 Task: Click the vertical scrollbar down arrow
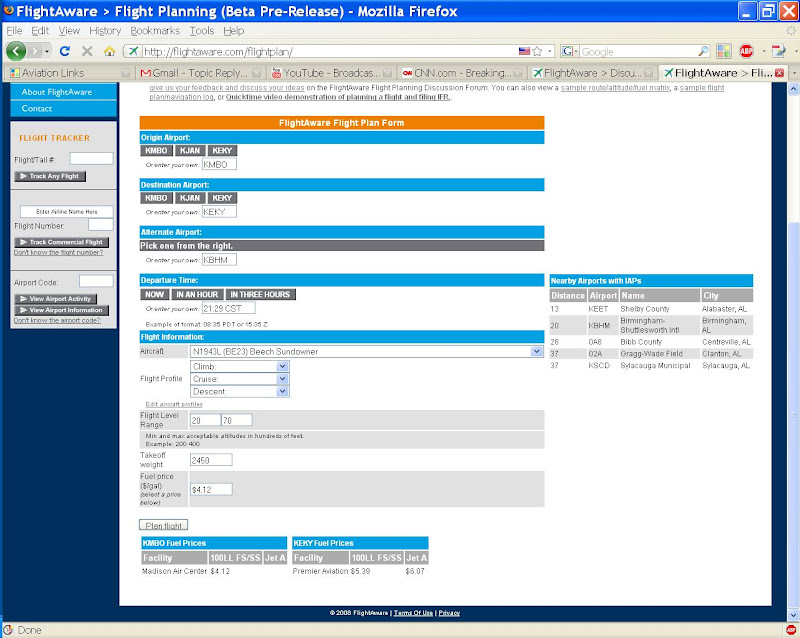793,615
